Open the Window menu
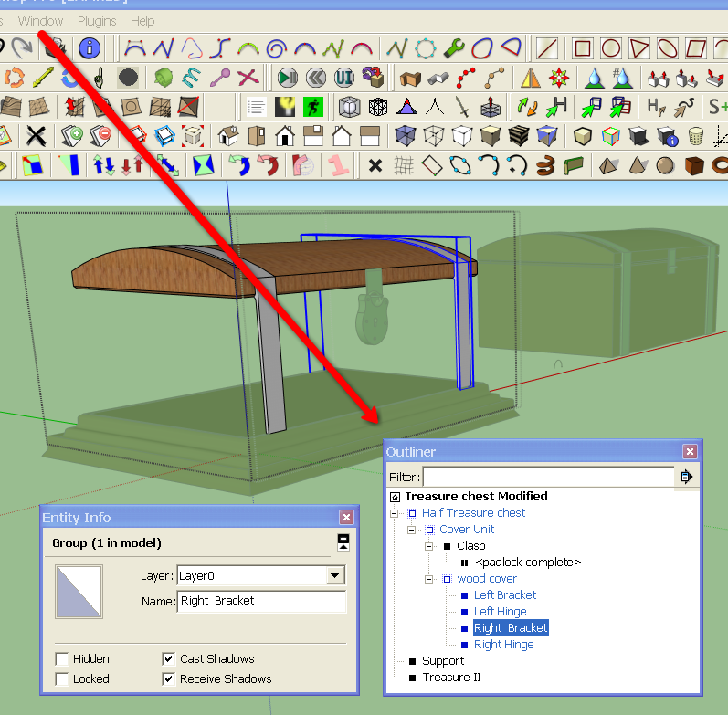Image resolution: width=728 pixels, height=715 pixels. [x=41, y=20]
